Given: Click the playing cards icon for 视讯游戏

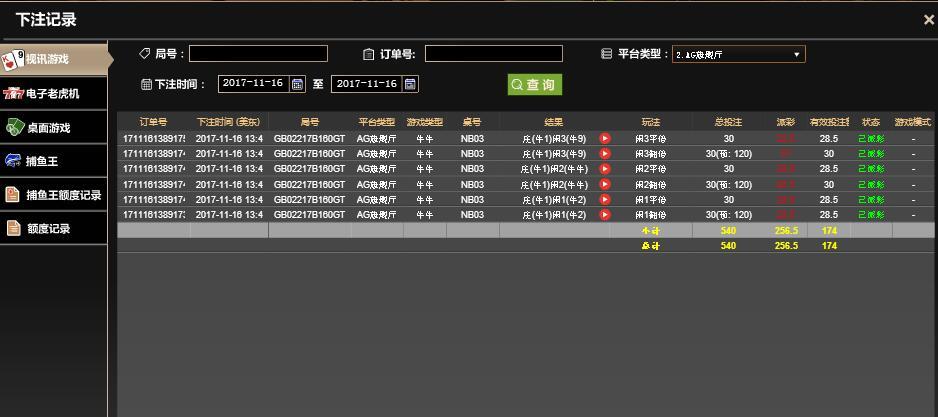Looking at the screenshot, I should 13,59.
